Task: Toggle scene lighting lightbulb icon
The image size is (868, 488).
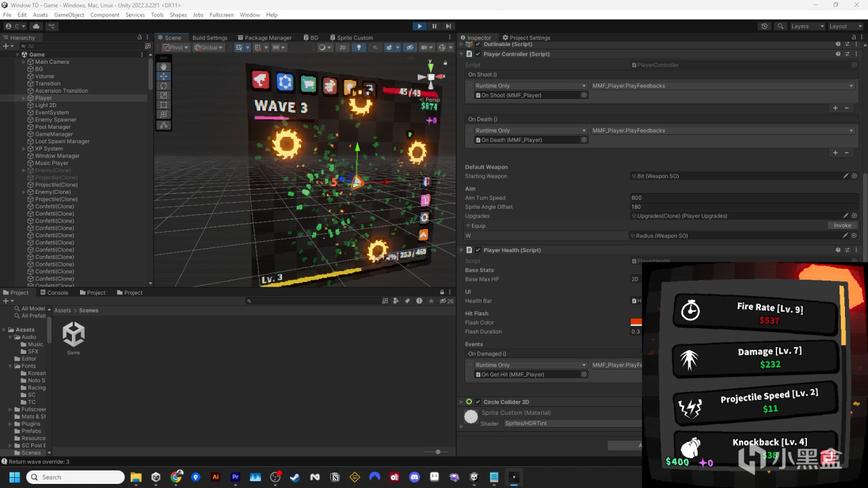Action: (359, 47)
